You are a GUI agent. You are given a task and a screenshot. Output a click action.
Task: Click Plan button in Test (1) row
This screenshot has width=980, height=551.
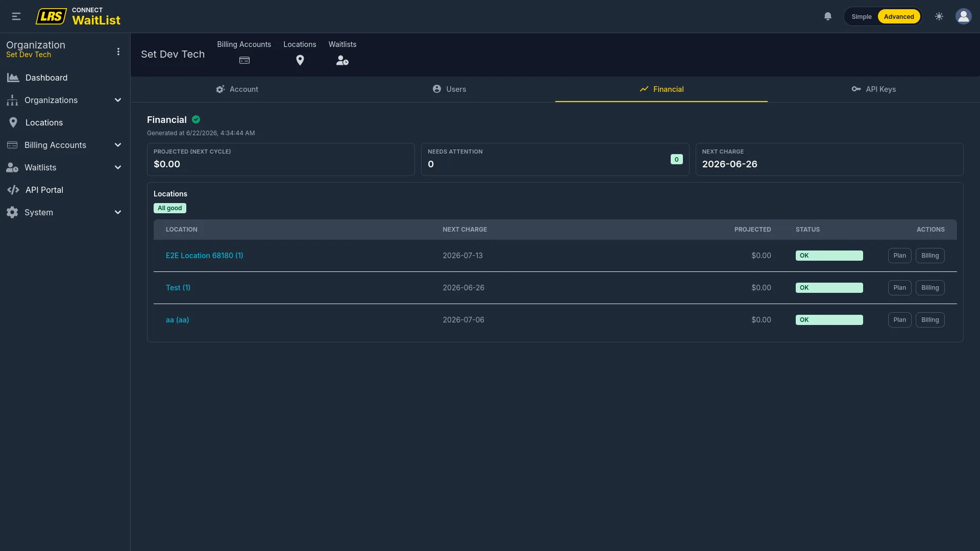[x=899, y=288]
